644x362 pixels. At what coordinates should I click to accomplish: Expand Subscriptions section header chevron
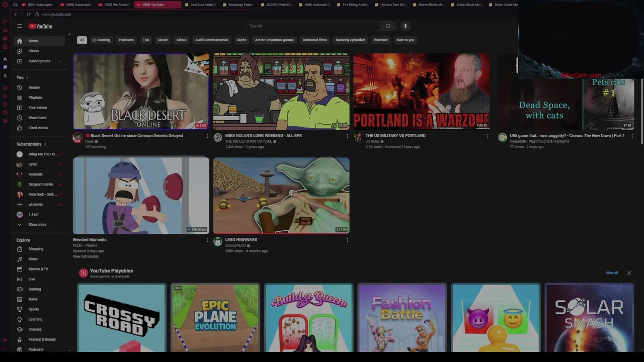(45, 144)
